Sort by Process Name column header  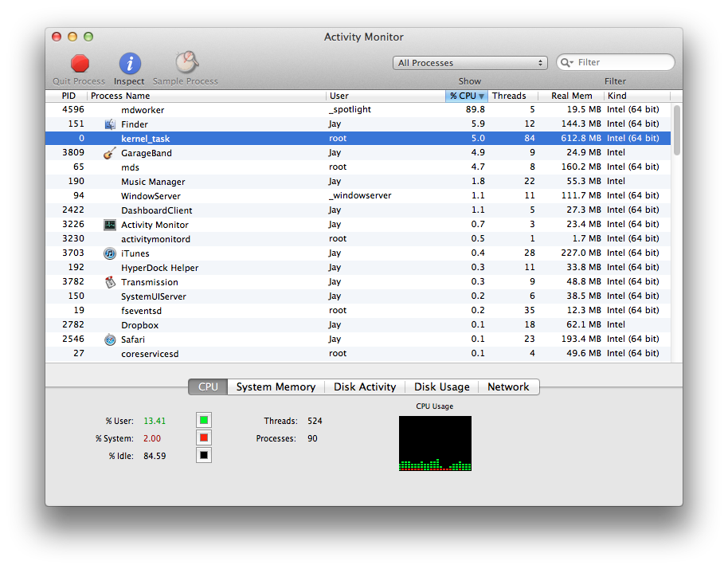206,96
